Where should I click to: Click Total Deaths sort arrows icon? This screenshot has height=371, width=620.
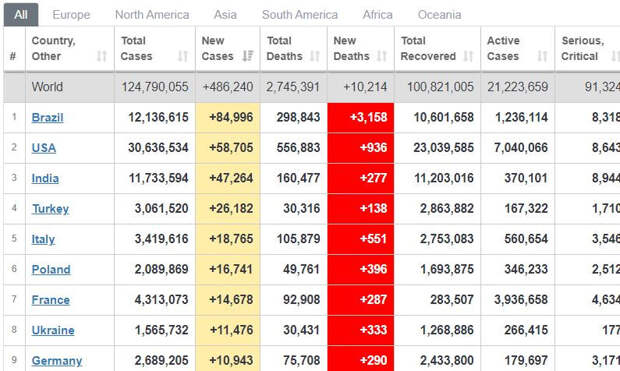point(315,56)
